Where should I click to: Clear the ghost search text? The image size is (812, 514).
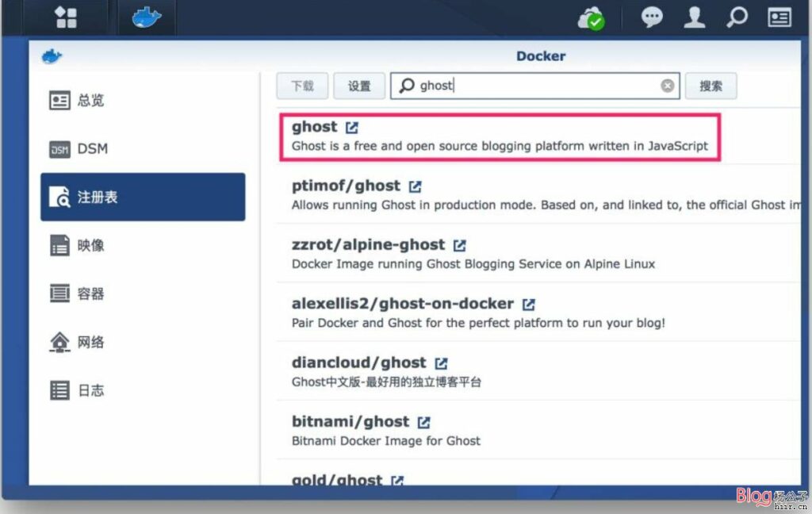[668, 86]
